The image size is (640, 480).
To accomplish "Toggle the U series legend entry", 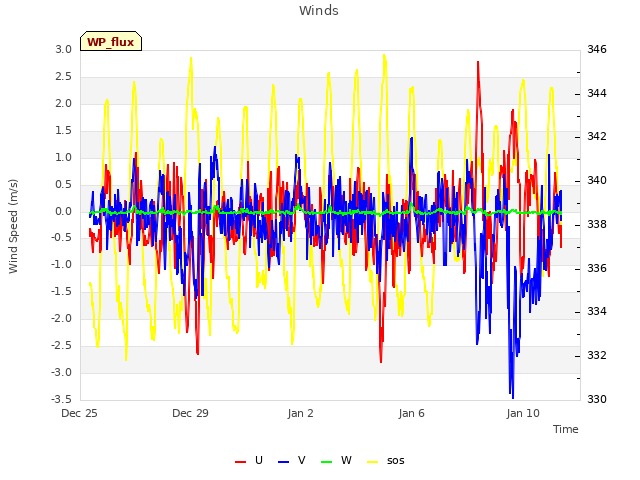I will (x=249, y=461).
